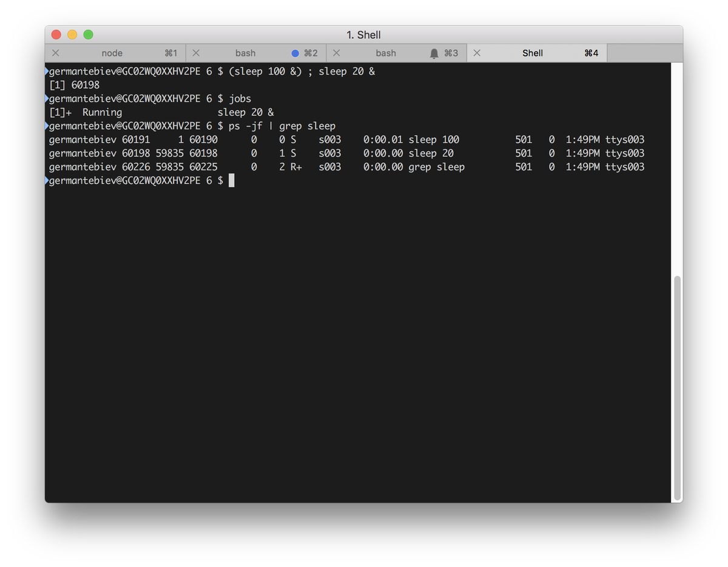Click 'grep sleep' in ps output row
Screen dimensions: 728x567
coord(436,167)
